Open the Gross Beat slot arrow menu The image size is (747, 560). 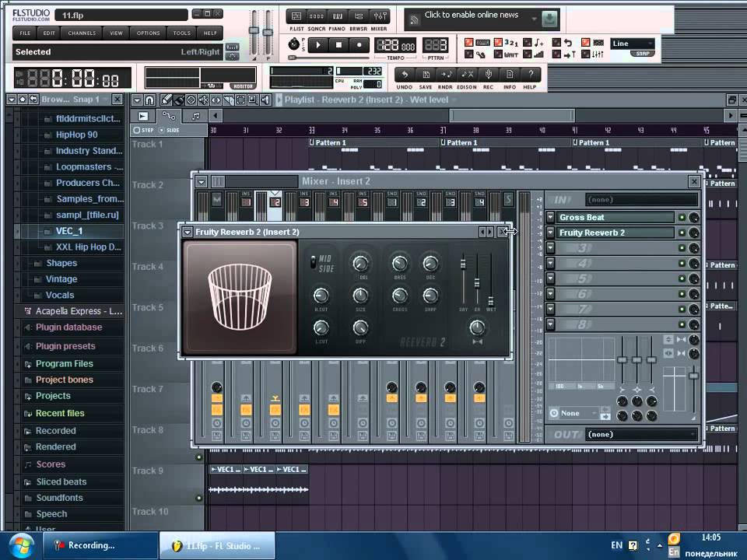pyautogui.click(x=551, y=218)
